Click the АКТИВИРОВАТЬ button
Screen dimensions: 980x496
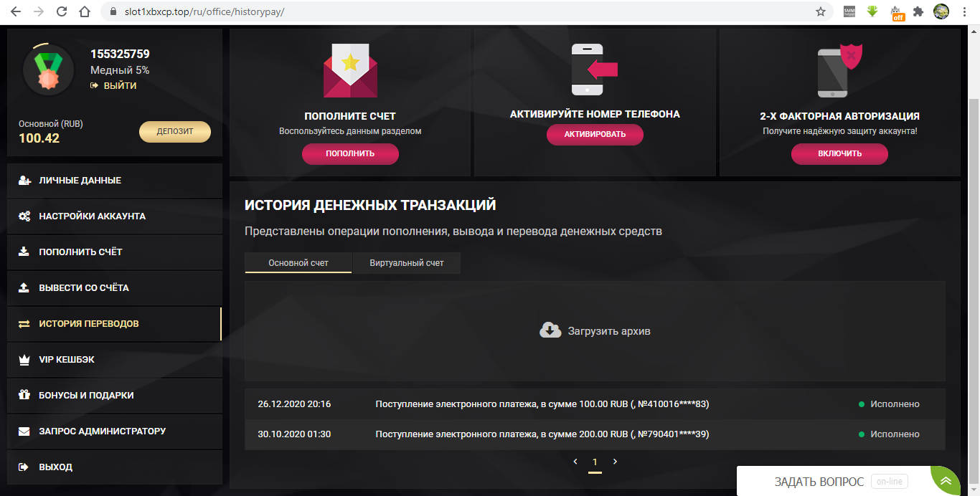point(595,134)
